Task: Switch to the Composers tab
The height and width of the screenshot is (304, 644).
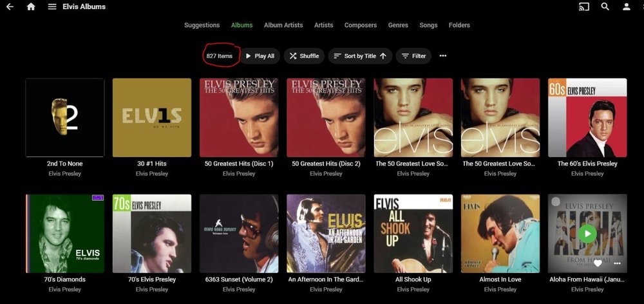Action: click(360, 25)
